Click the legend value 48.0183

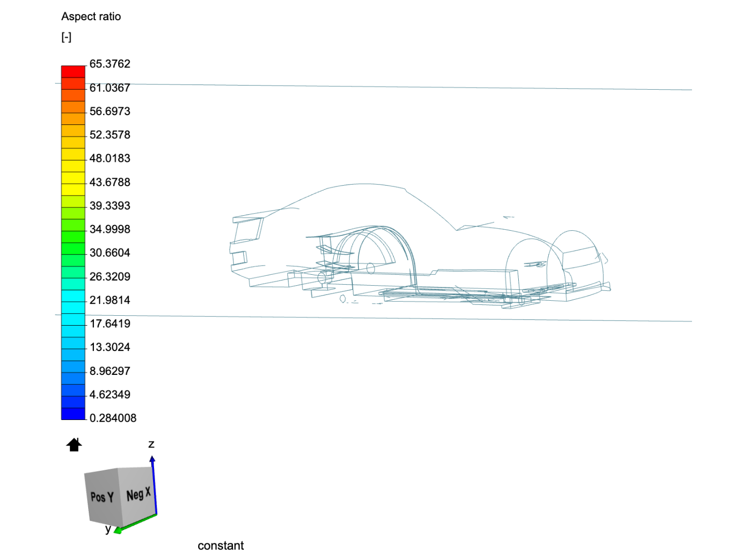tap(110, 158)
